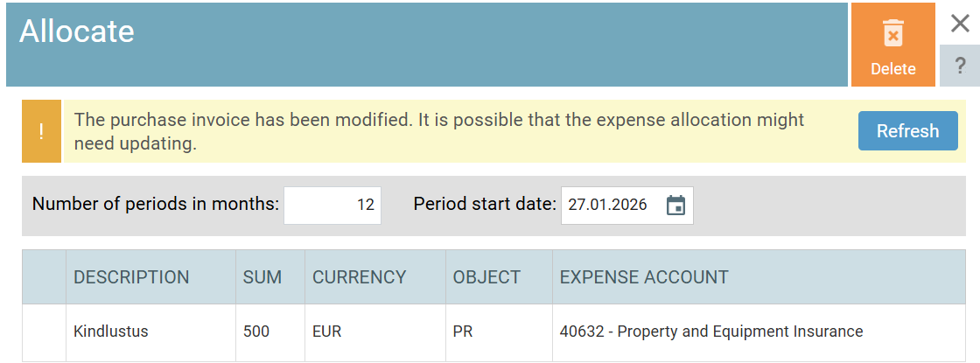Select the Kindlustus description cell
The height and width of the screenshot is (363, 980).
150,332
